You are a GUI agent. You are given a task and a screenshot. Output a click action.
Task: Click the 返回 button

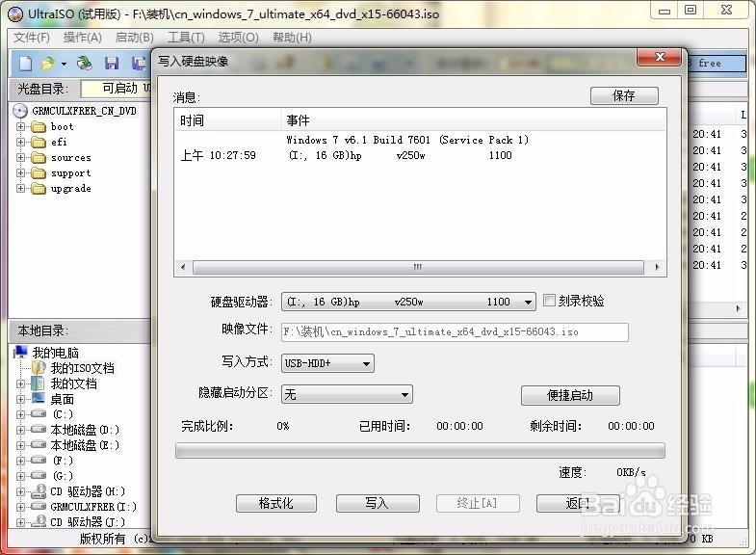tap(578, 503)
